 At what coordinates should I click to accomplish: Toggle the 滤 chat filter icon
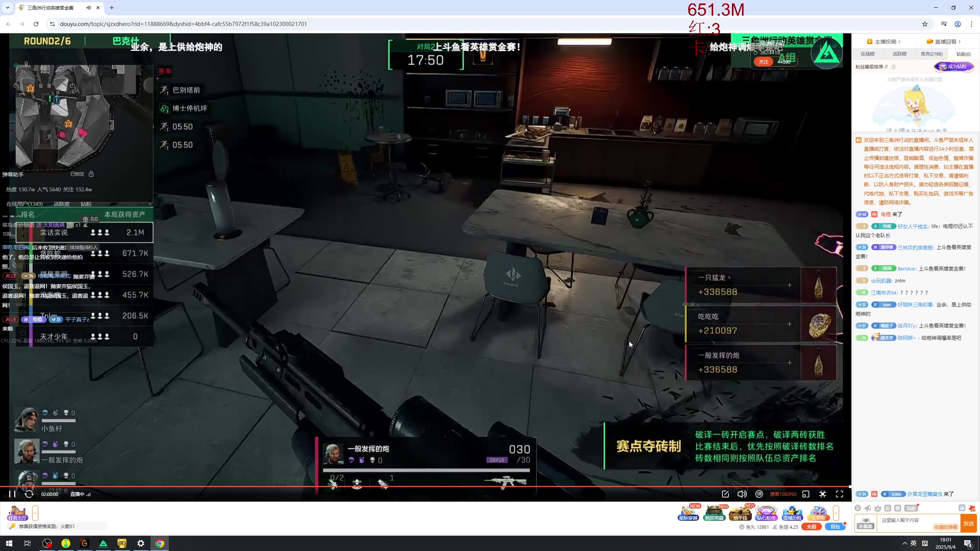point(962,508)
